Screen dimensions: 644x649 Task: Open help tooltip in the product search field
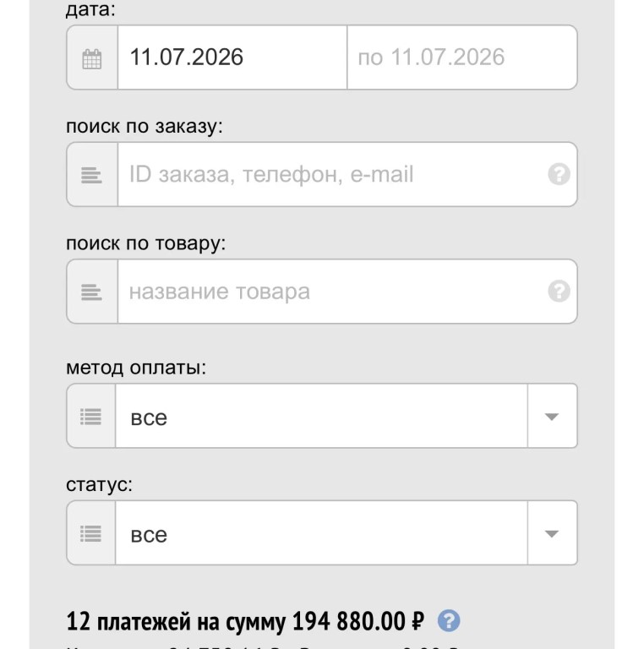pyautogui.click(x=559, y=291)
